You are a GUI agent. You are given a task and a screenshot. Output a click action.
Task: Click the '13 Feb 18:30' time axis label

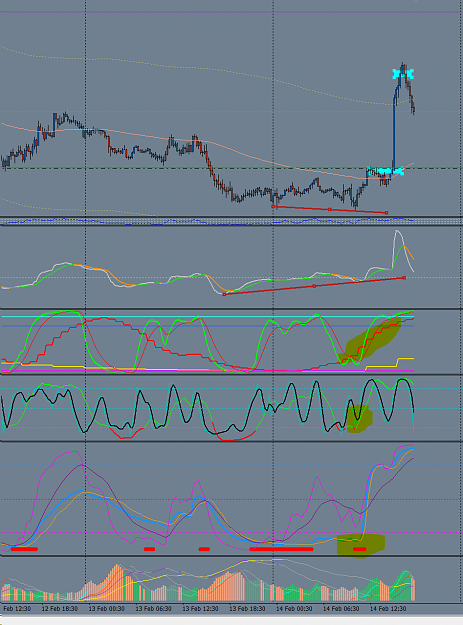[247, 609]
